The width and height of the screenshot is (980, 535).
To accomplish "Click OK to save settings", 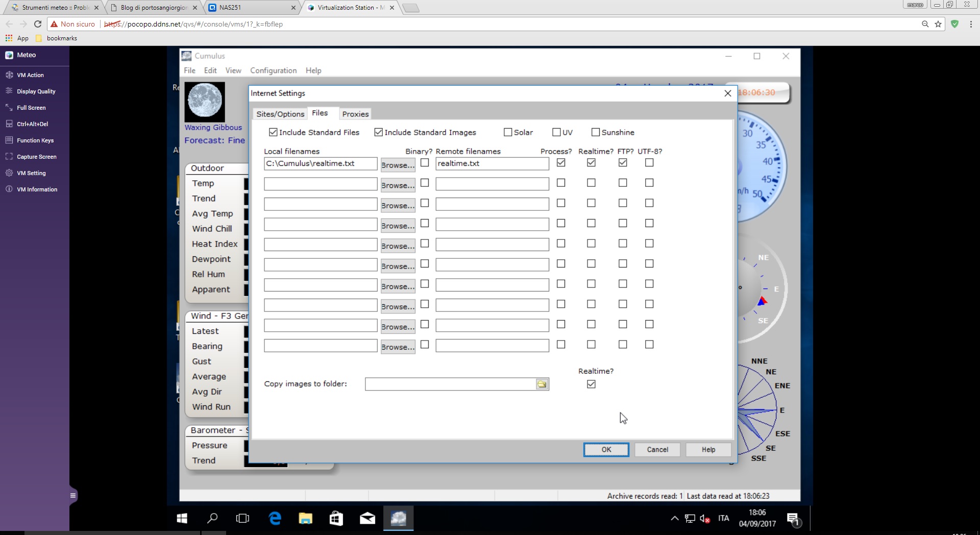I will [x=606, y=450].
